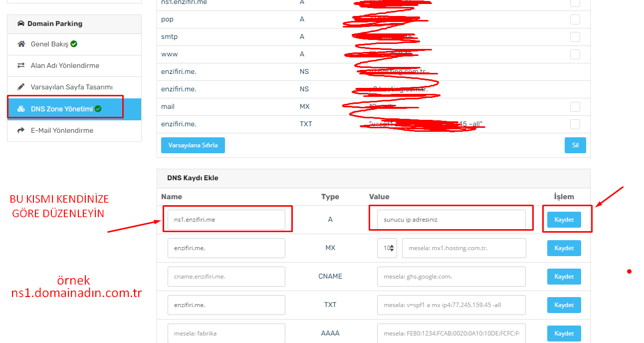Click the DNS Zone Yönetimi sidebar icon
This screenshot has width=644, height=343.
tap(22, 107)
